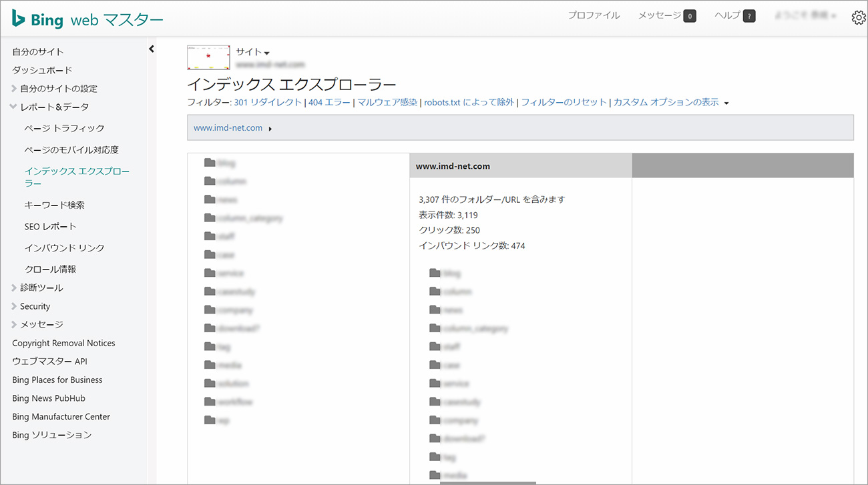Click フィルターのリセット link
868x485 pixels.
coord(564,102)
